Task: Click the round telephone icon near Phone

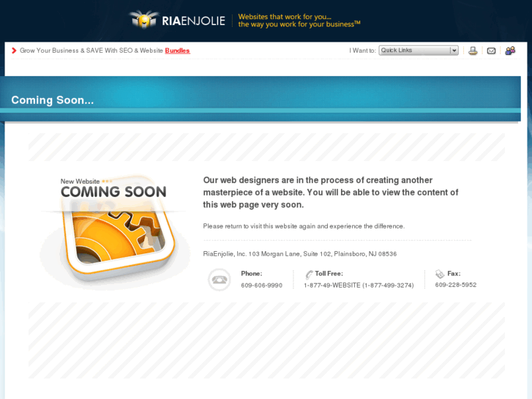Action: tap(220, 280)
